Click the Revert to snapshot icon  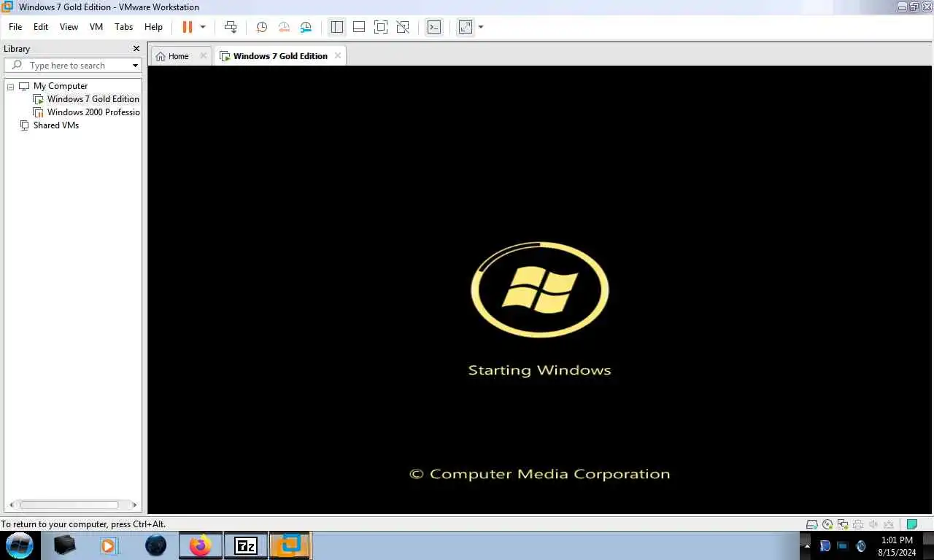click(284, 27)
